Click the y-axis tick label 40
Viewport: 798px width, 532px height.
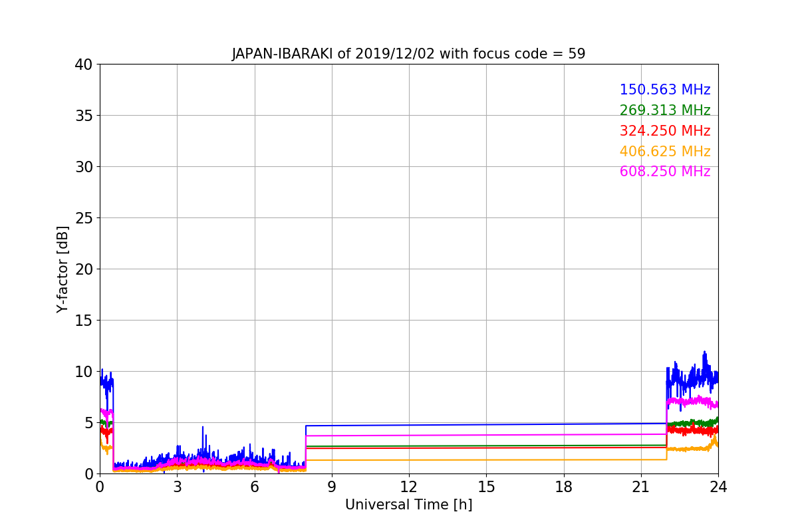pyautogui.click(x=84, y=65)
